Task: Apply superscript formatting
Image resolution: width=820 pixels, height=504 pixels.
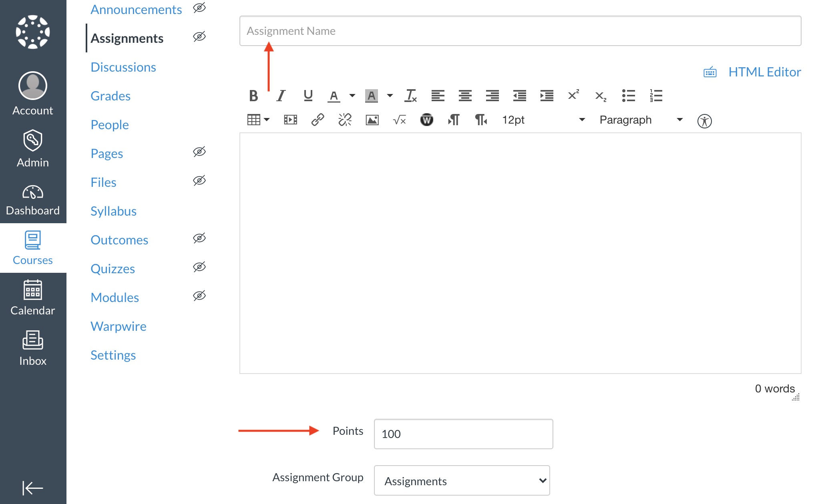Action: 573,96
